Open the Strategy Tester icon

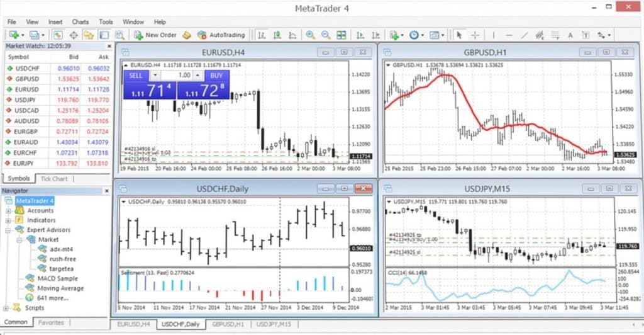pyautogui.click(x=119, y=35)
